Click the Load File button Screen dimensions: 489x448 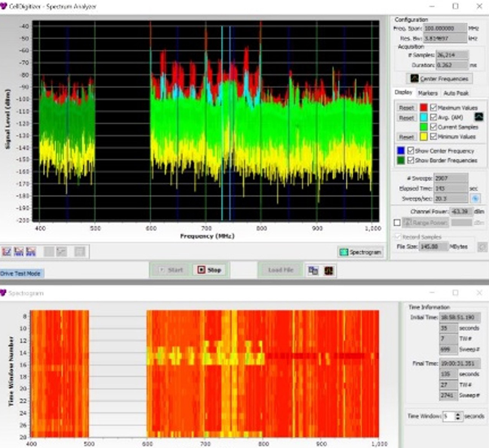(x=281, y=270)
